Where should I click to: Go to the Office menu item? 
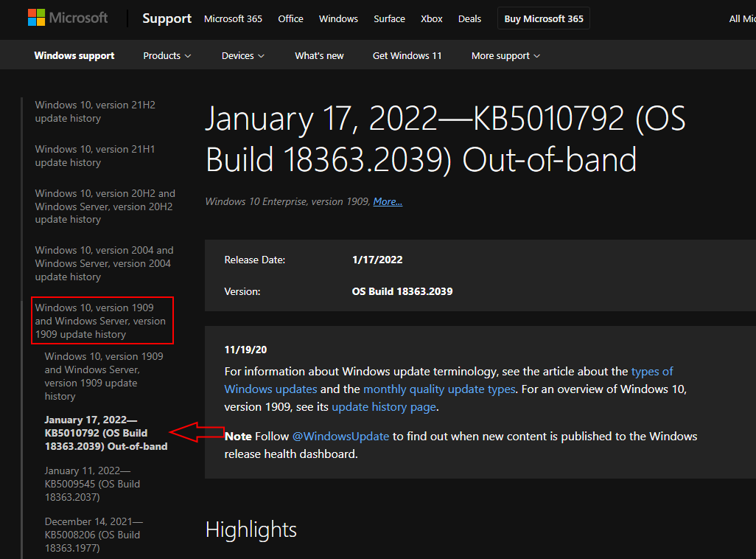[290, 18]
